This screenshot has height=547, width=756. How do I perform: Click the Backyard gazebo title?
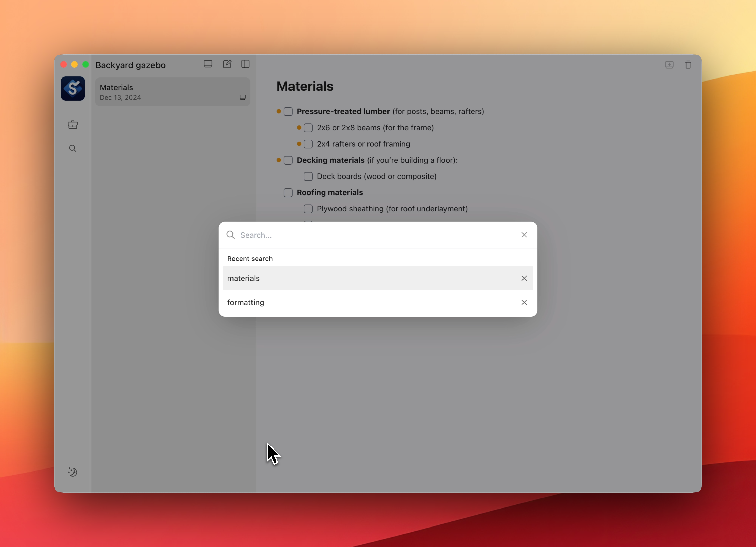(130, 65)
